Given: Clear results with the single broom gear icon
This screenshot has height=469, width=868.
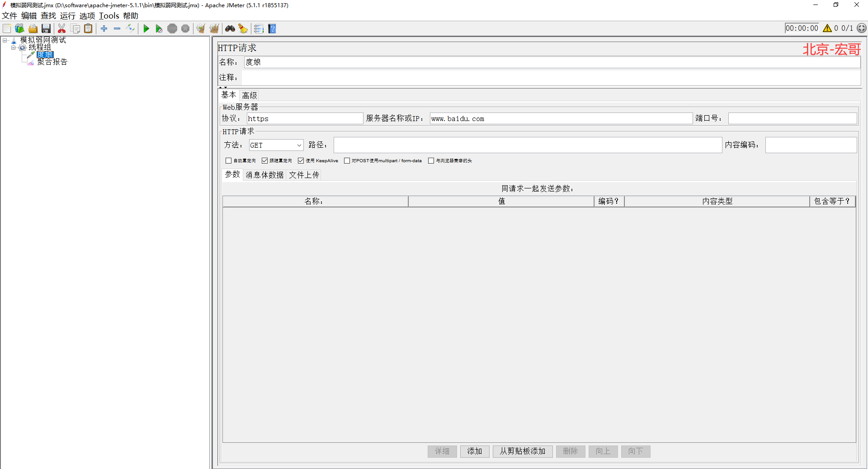Looking at the screenshot, I should (201, 28).
